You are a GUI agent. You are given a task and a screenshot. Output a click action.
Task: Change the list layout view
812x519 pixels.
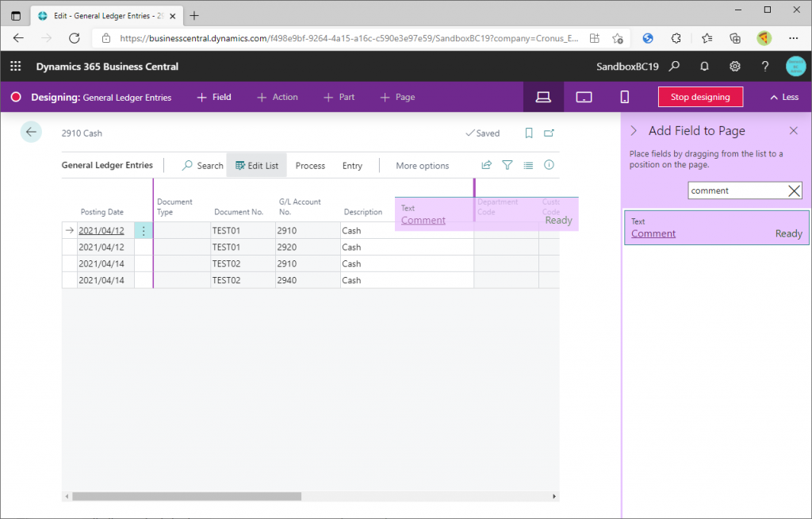click(528, 165)
